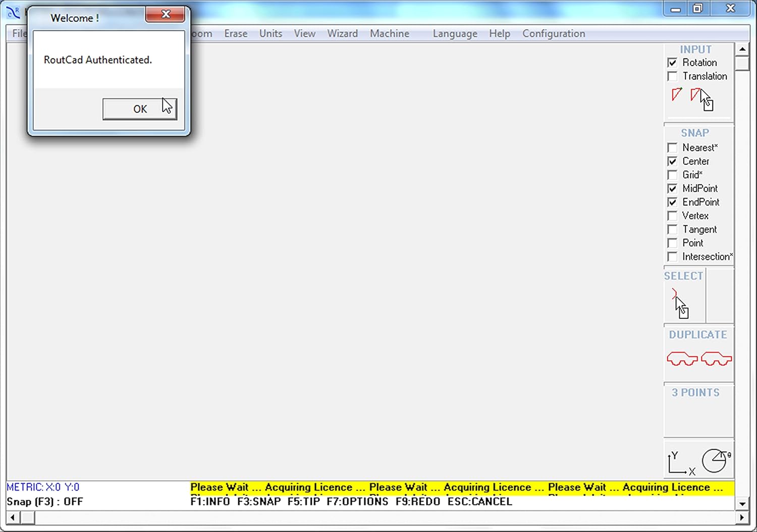Viewport: 757px width, 532px height.
Task: Turn on Nearest snap
Action: (672, 148)
